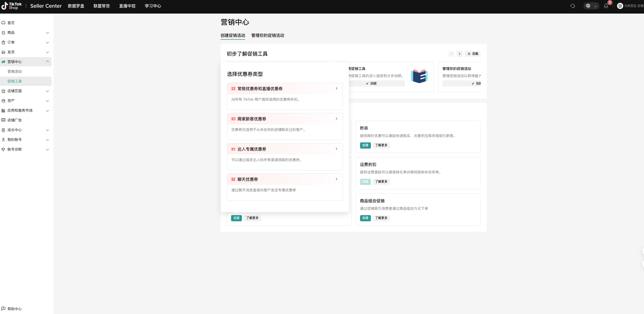Open the chat messages icon
This screenshot has height=314, width=644.
(x=588, y=6)
